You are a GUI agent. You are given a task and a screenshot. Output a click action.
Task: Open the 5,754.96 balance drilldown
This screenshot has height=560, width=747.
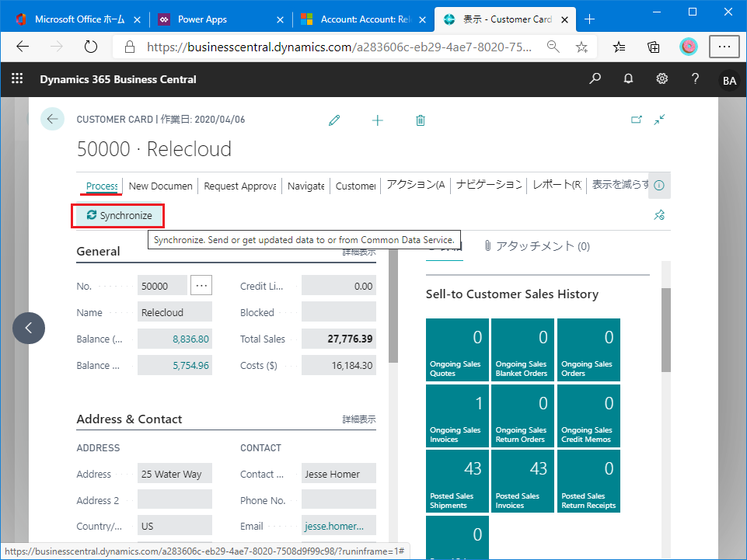pyautogui.click(x=190, y=365)
